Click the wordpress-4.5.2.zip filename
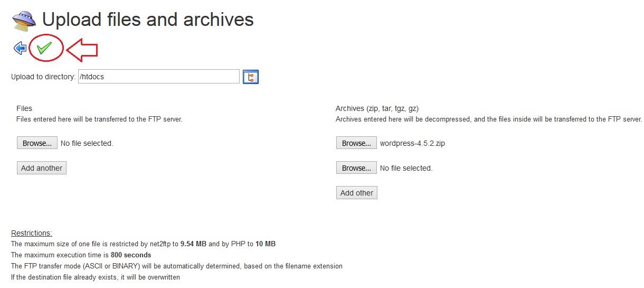Viewport: 644px width, 288px height. (412, 143)
